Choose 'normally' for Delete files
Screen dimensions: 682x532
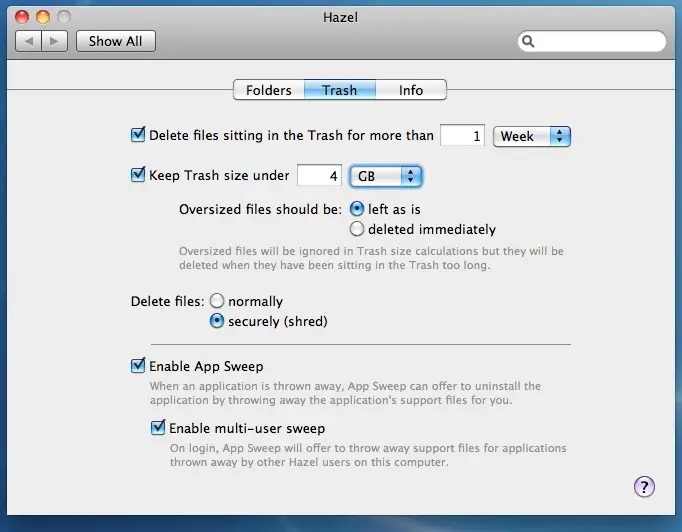pyautogui.click(x=217, y=301)
